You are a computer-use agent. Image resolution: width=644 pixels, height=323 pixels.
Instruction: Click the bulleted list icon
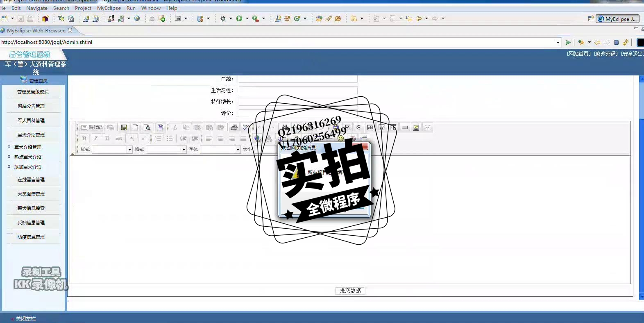click(x=170, y=139)
